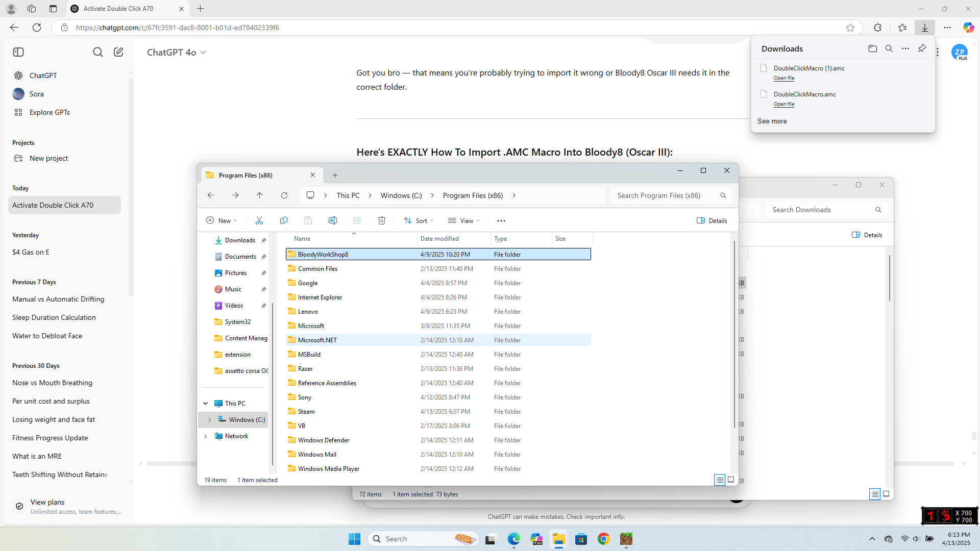Toggle the ChatGPT sidebar closed
Viewport: 980px width, 551px height.
pyautogui.click(x=18, y=52)
